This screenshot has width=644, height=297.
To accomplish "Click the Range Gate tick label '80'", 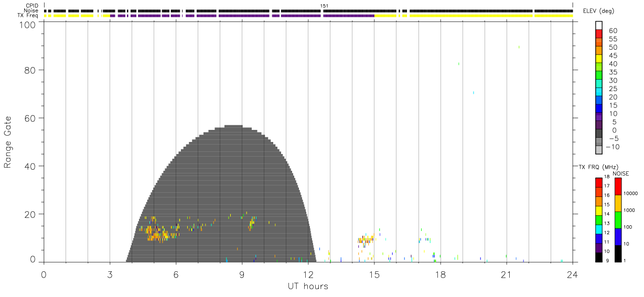I will (29, 70).
